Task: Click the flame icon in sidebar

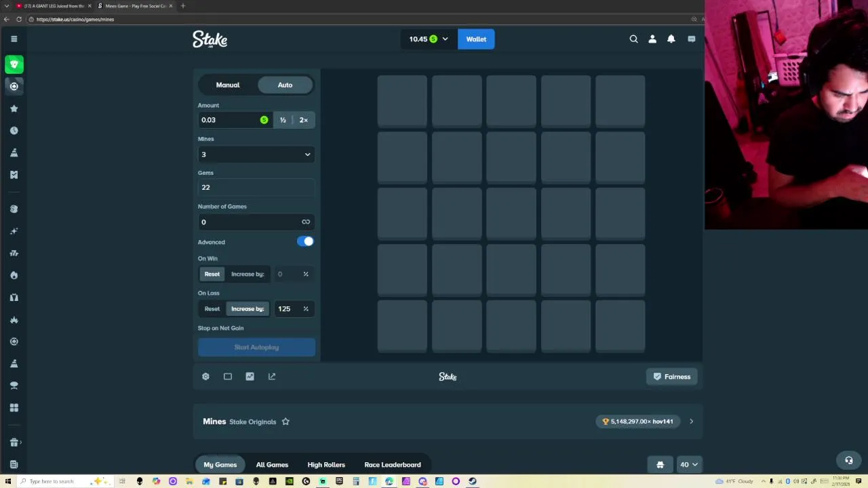Action: click(14, 275)
